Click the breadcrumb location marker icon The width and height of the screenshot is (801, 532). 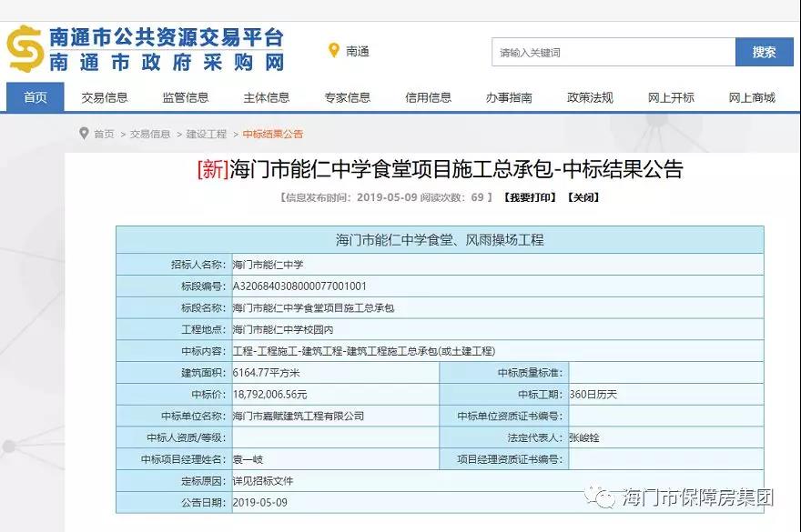[84, 134]
